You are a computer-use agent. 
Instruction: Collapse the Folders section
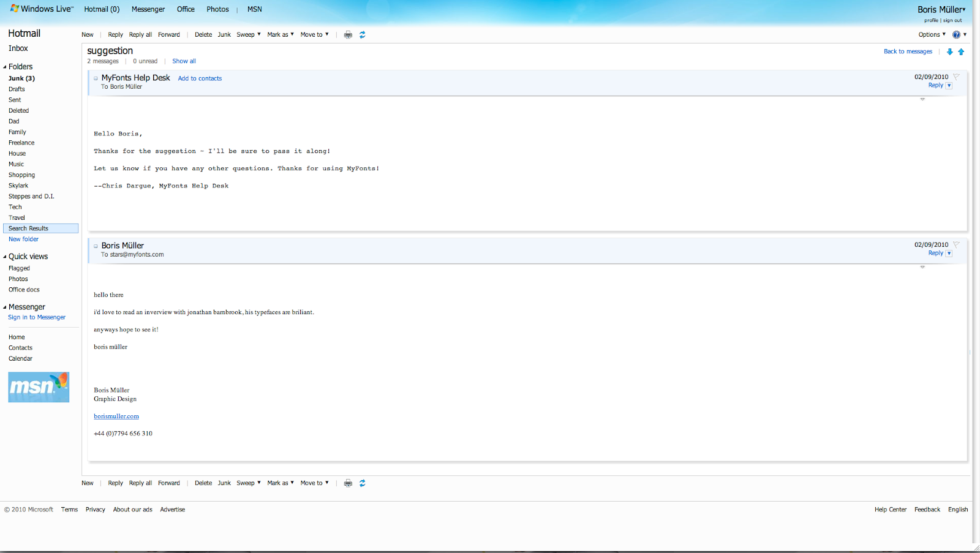[5, 67]
